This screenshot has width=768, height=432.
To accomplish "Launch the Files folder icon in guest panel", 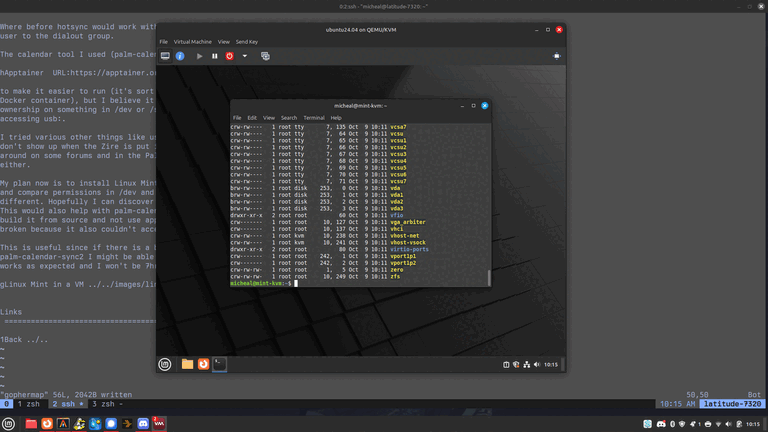I will [187, 364].
